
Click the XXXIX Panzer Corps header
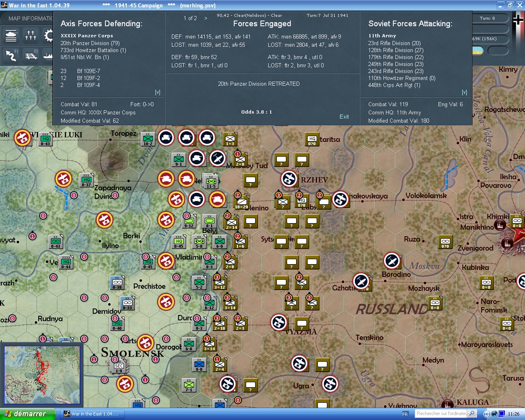point(87,36)
